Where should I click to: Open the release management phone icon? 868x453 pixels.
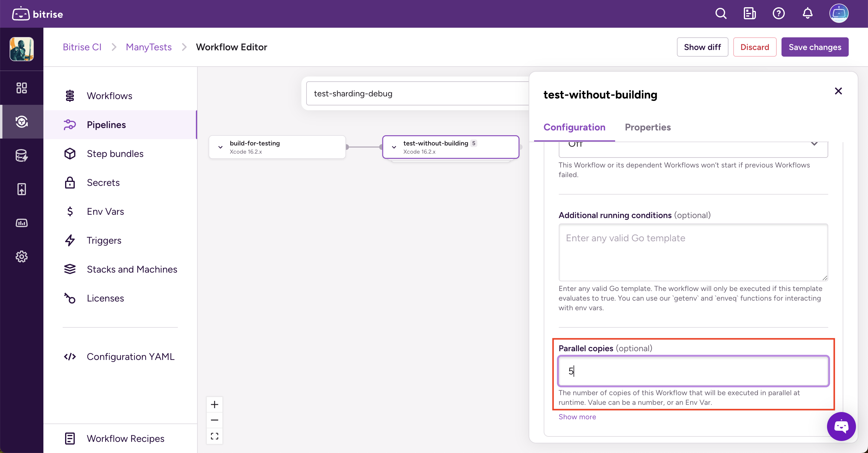[22, 189]
